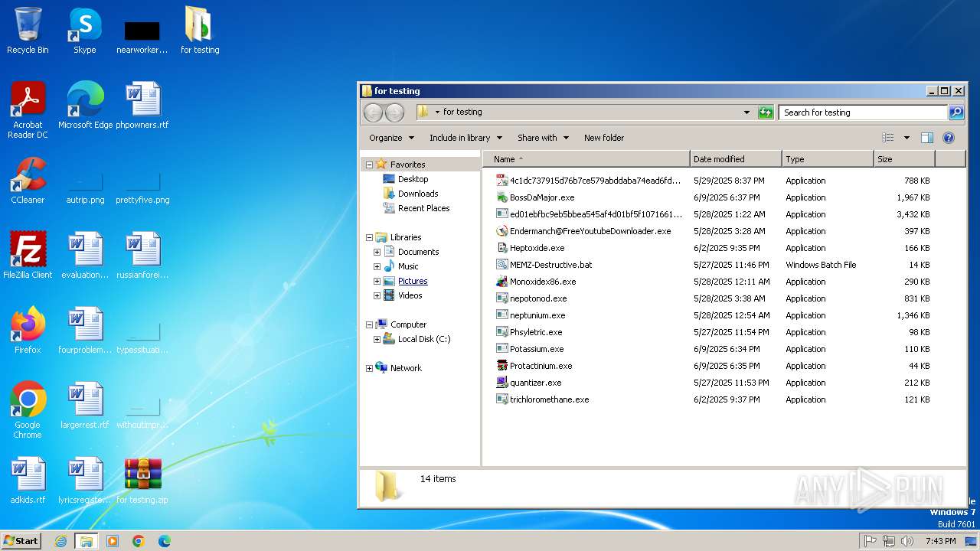980x551 pixels.
Task: Open the Recycle Bin desktop icon
Action: click(28, 31)
